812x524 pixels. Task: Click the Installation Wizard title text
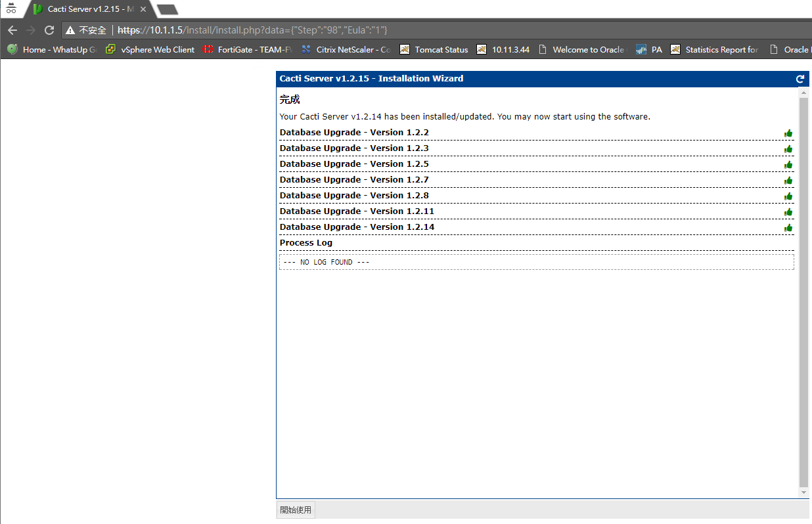click(x=371, y=79)
